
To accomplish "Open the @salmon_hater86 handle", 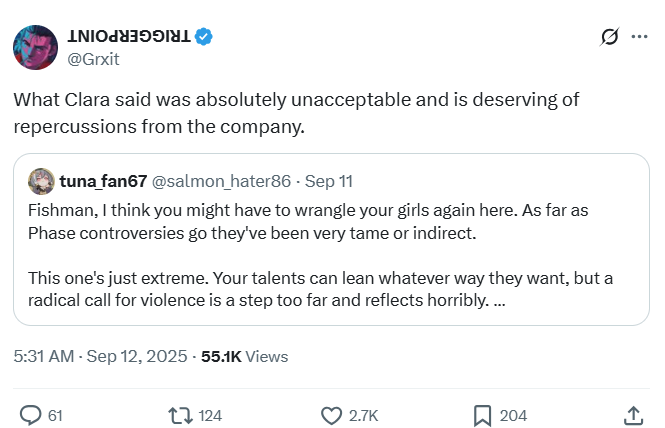I will (222, 181).
